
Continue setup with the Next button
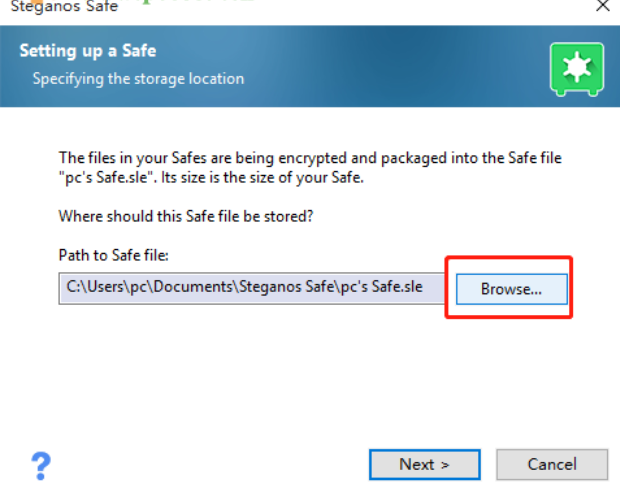[425, 464]
